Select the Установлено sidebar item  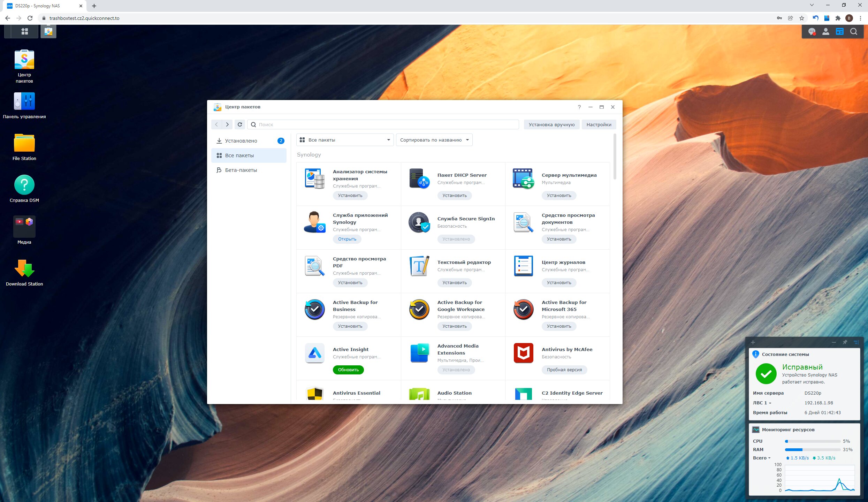(x=249, y=141)
